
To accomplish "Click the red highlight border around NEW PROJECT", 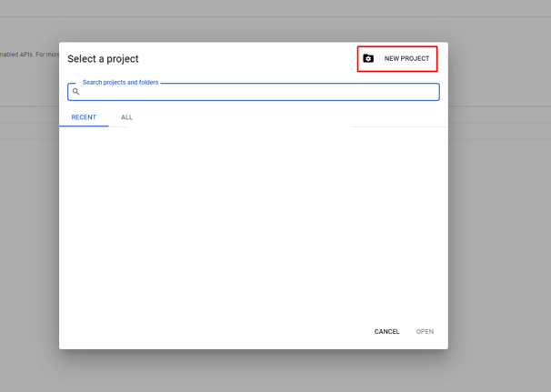I will [x=397, y=47].
